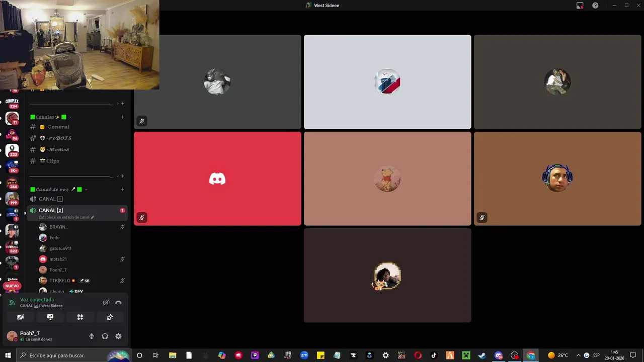Open File Explorer from taskbar
The height and width of the screenshot is (362, 644).
click(x=173, y=355)
